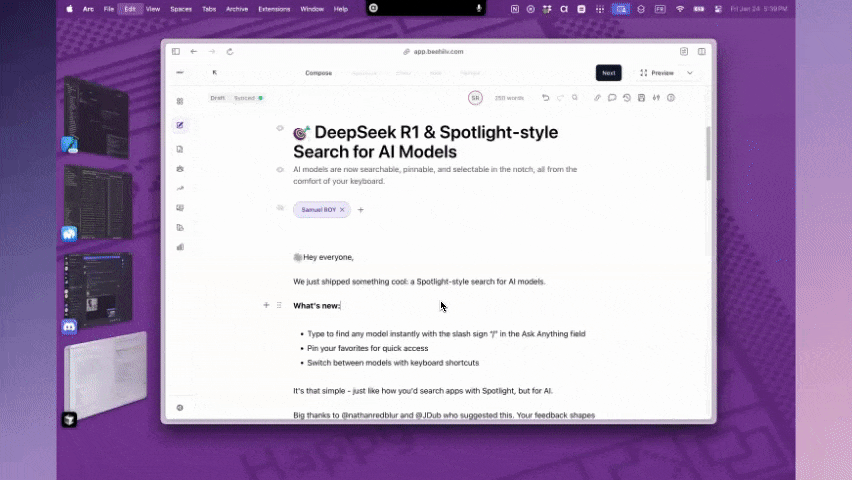Screen dimensions: 852x480
Task: Click the exit arrow icon left of Compose
Action: [215, 72]
